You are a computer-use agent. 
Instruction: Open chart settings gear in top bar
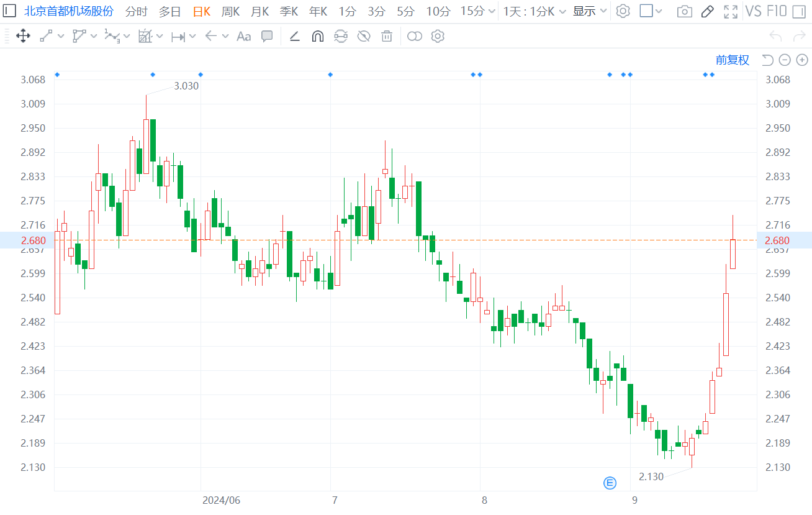click(x=623, y=11)
